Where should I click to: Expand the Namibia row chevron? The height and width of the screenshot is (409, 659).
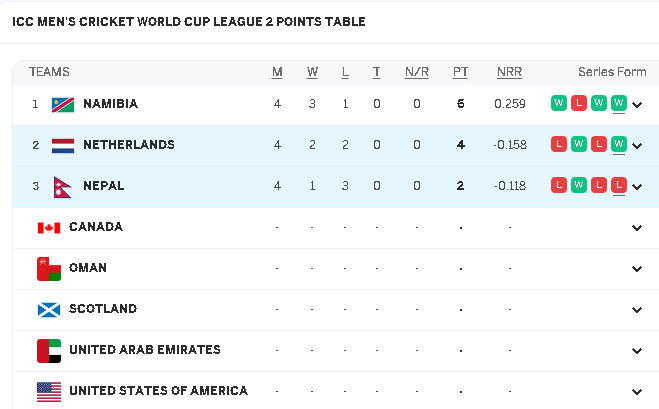click(x=637, y=104)
